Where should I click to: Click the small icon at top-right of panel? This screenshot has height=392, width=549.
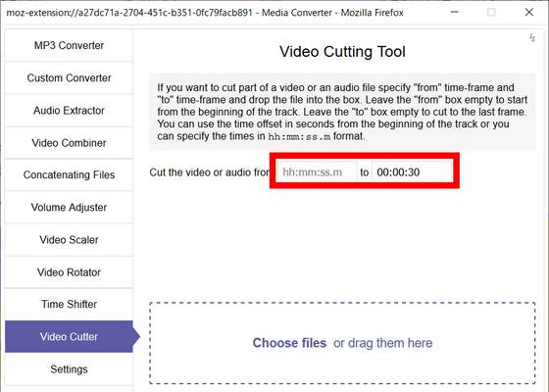tap(532, 37)
